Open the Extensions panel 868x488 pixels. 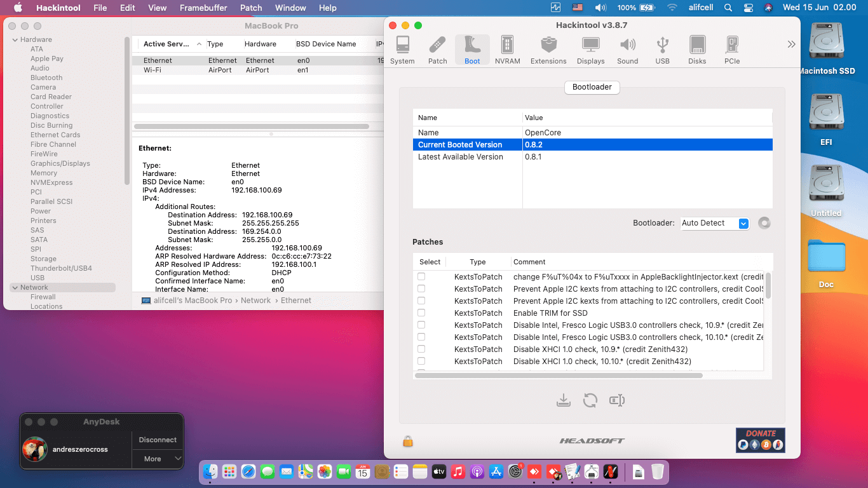tap(548, 49)
